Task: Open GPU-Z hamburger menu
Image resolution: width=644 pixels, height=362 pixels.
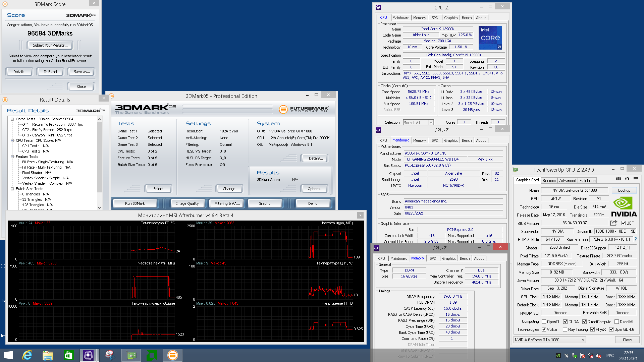Action: point(636,179)
